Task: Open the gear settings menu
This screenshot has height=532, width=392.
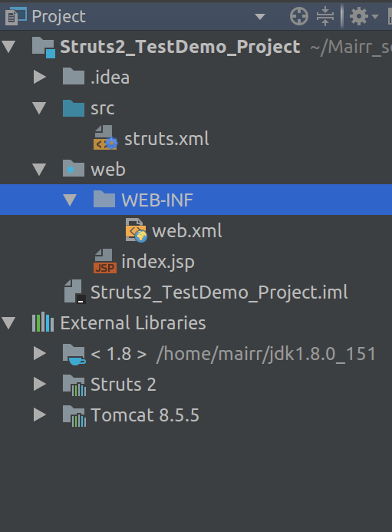Action: click(364, 16)
